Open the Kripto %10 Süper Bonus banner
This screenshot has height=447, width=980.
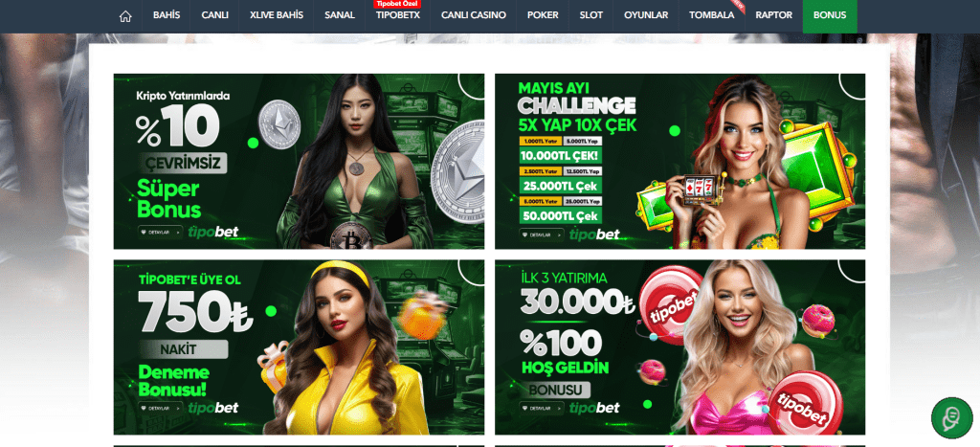point(299,162)
